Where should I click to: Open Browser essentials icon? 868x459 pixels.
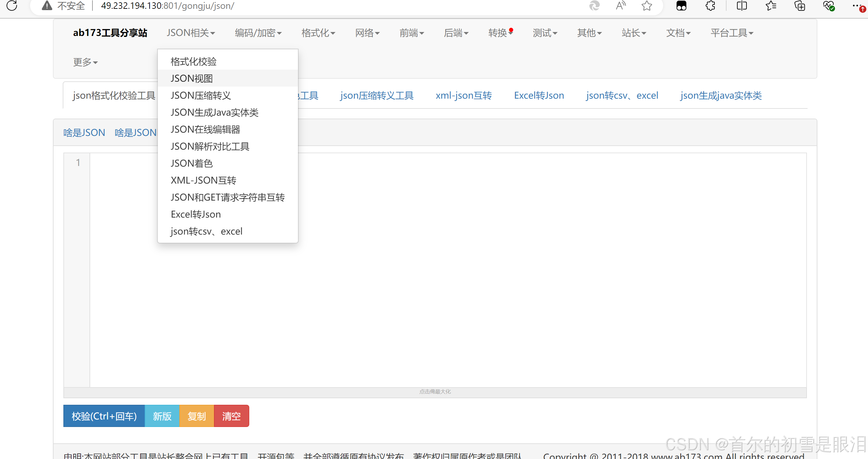(829, 6)
